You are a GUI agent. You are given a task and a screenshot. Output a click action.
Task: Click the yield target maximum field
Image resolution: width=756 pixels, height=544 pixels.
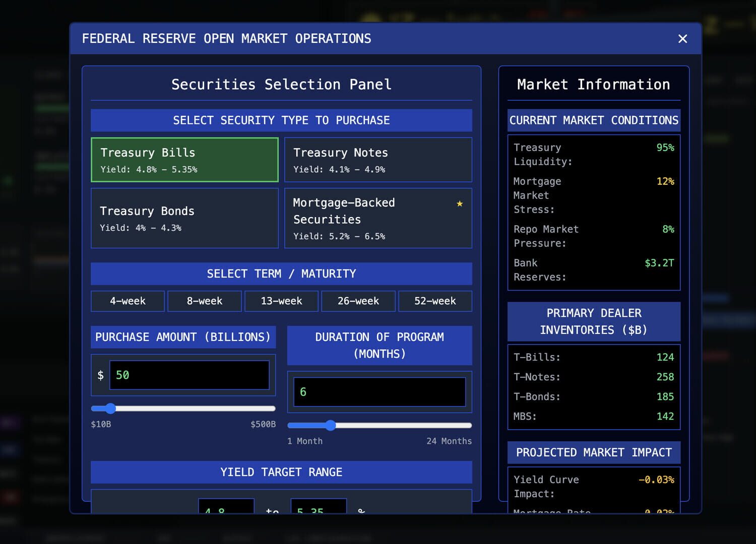click(319, 508)
